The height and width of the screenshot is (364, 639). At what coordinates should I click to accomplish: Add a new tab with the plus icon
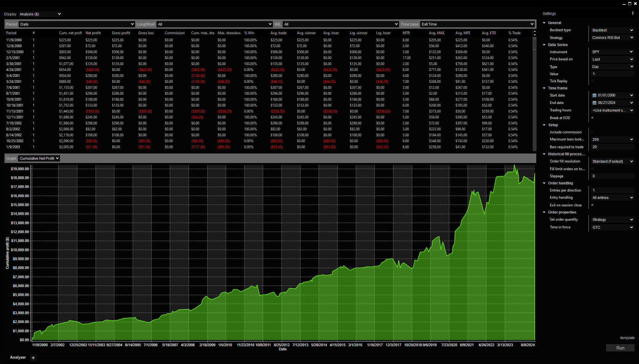(33, 358)
